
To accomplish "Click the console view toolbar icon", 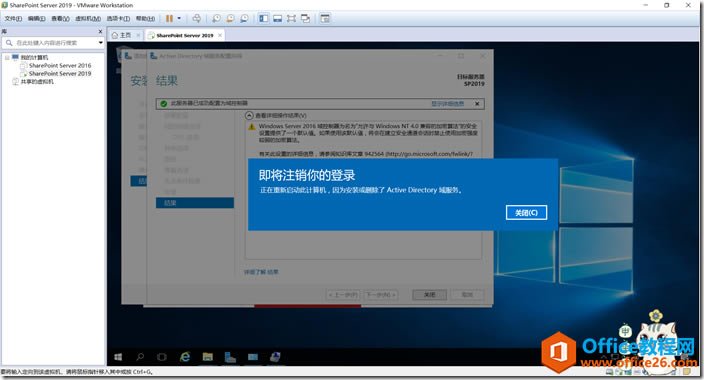I will [x=325, y=18].
